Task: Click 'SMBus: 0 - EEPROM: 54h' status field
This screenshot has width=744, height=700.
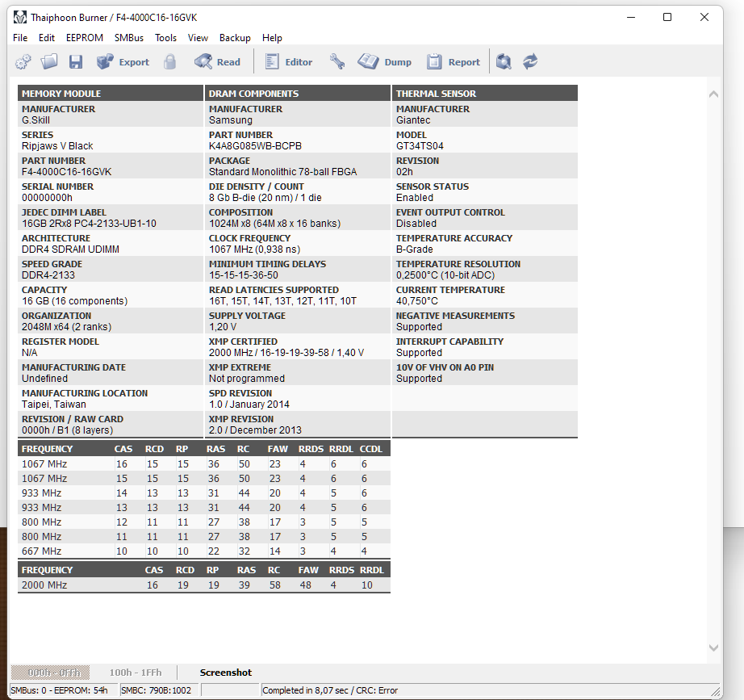Action: click(63, 690)
